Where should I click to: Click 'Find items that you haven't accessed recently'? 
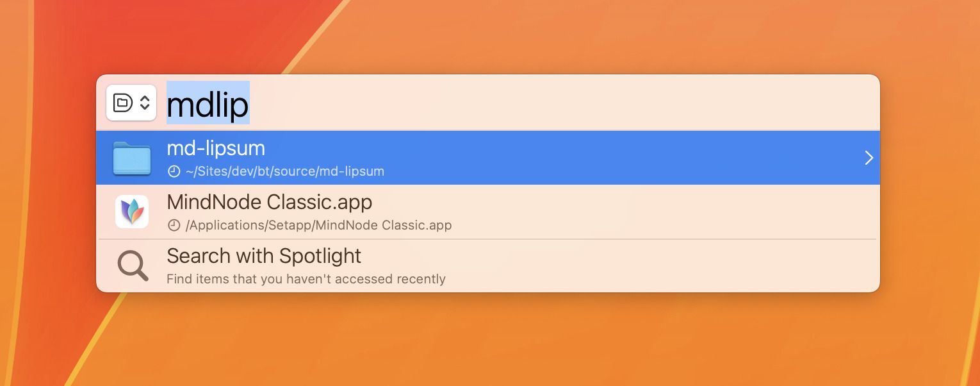[306, 280]
